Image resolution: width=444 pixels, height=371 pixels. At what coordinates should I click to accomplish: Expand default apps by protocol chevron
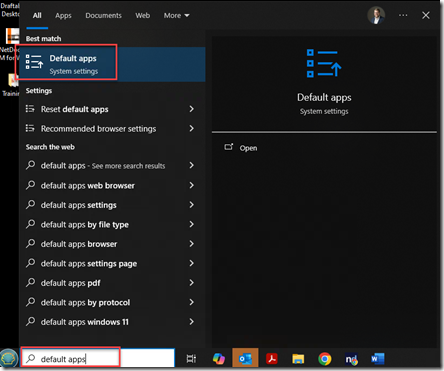191,302
